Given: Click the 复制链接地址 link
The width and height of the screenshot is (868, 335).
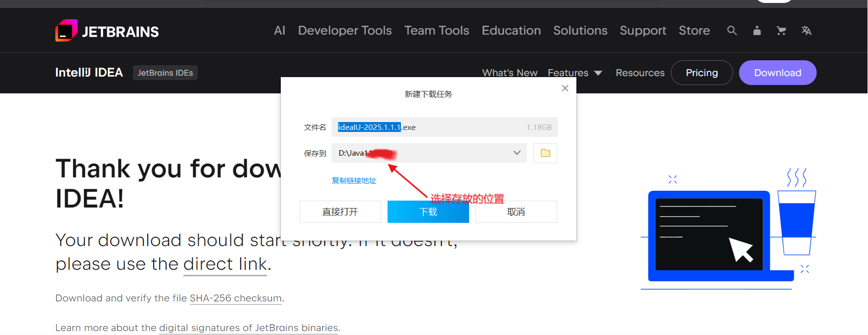Looking at the screenshot, I should coord(354,181).
